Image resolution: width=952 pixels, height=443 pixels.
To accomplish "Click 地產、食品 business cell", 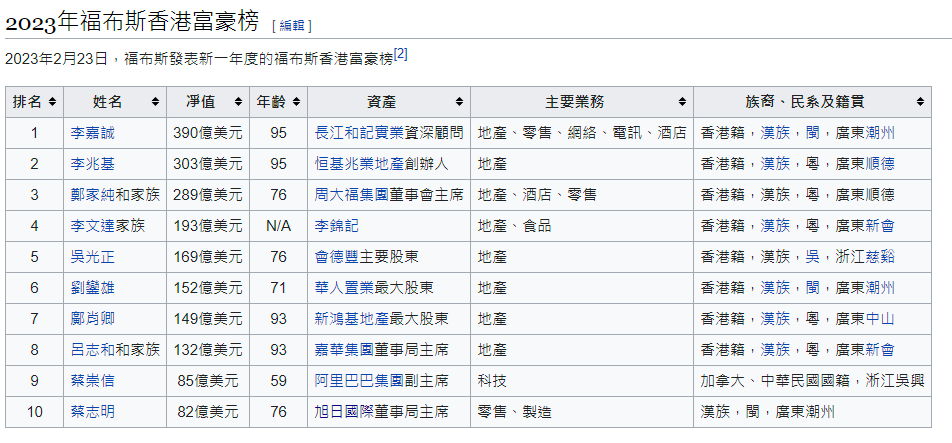I will coord(582,226).
